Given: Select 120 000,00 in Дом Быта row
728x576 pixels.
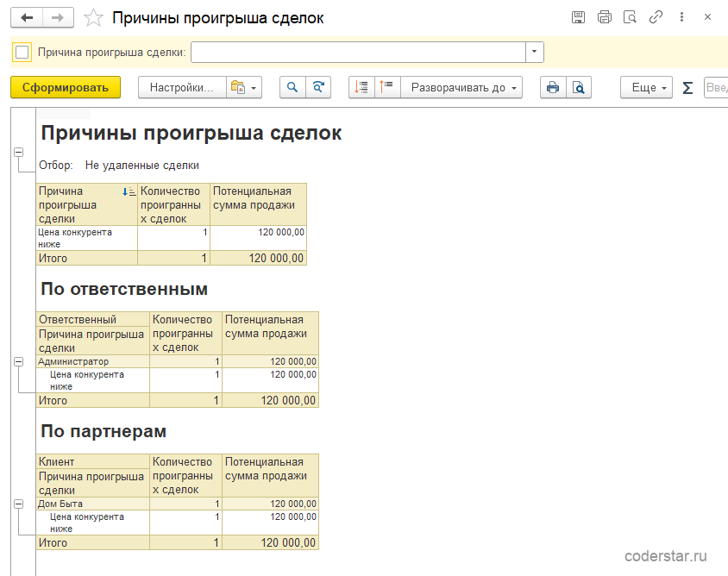Looking at the screenshot, I should tap(270, 504).
